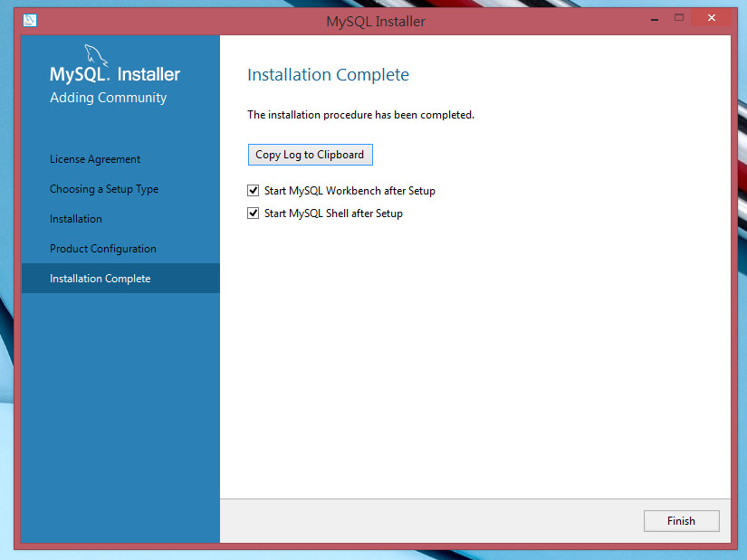This screenshot has width=747, height=560.
Task: Minimize the MySQL Installer window
Action: [x=655, y=19]
